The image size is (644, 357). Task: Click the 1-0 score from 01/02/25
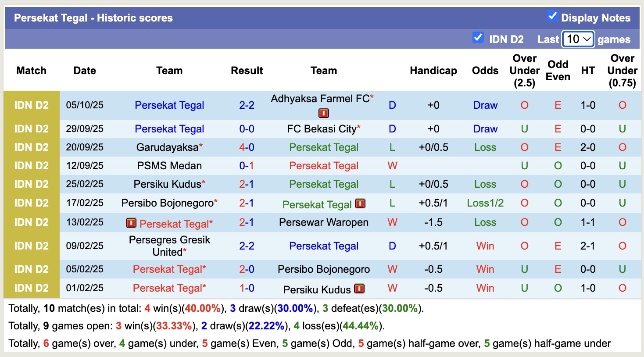coord(247,288)
